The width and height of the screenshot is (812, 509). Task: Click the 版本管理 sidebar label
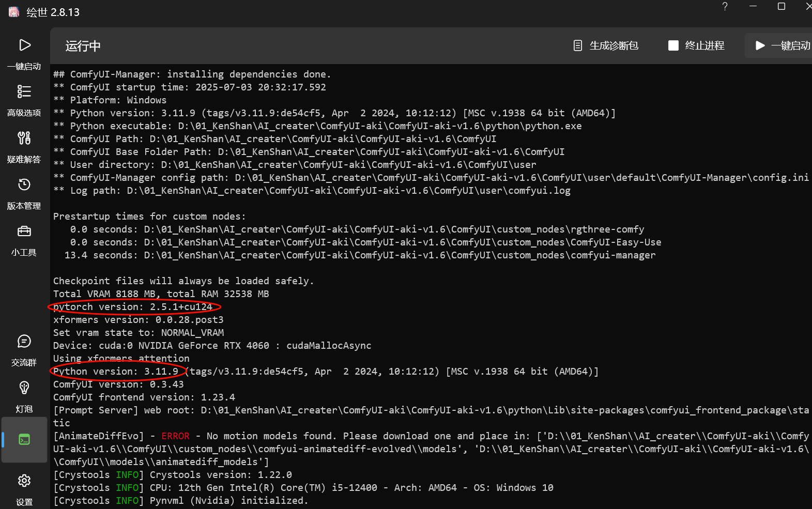coord(24,206)
